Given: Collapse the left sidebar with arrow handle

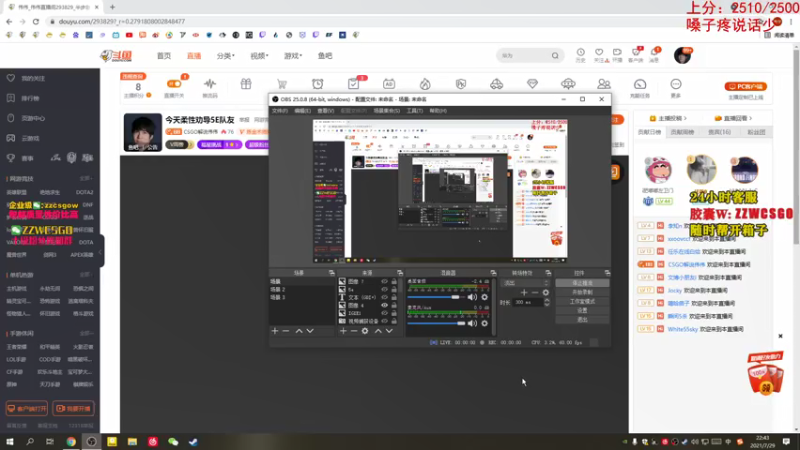Looking at the screenshot, I should pos(101,252).
